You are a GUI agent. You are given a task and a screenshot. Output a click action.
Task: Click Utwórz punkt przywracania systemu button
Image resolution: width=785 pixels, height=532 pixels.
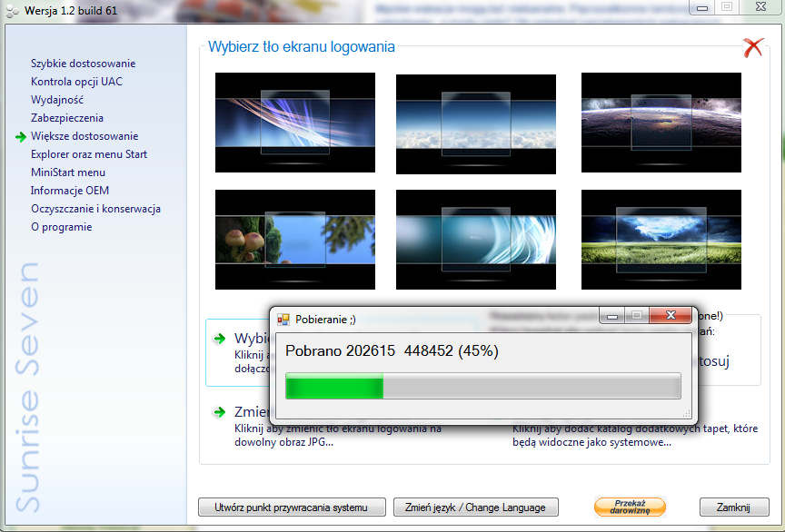click(x=292, y=507)
